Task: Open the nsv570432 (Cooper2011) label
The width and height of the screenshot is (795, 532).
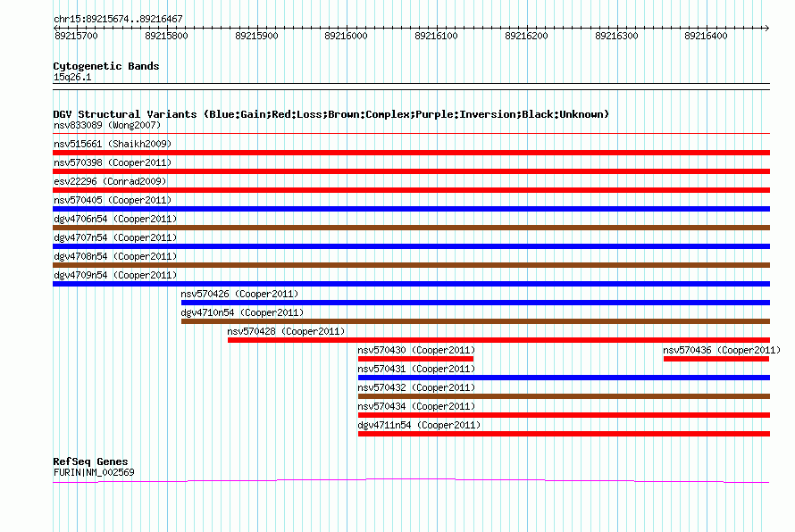Action: [x=416, y=387]
